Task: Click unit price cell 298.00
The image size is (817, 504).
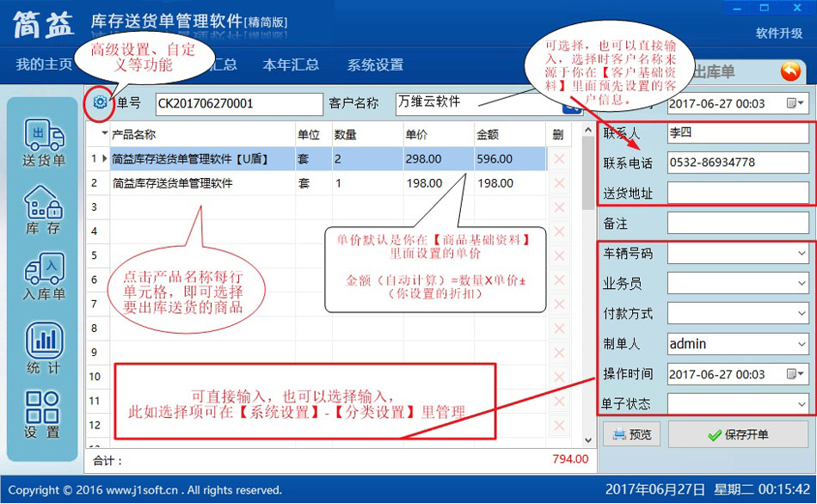Action: point(438,159)
